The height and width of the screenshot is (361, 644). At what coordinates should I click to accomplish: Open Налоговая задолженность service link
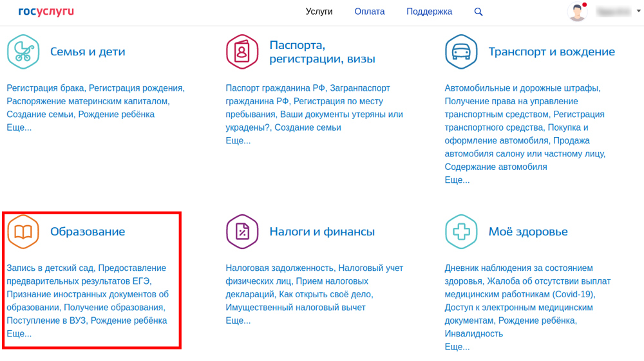279,268
